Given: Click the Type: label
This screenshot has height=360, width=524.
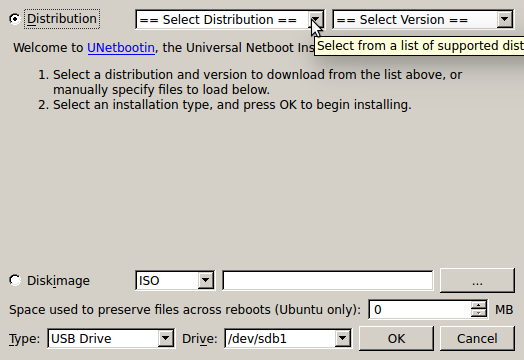Looking at the screenshot, I should 24,339.
